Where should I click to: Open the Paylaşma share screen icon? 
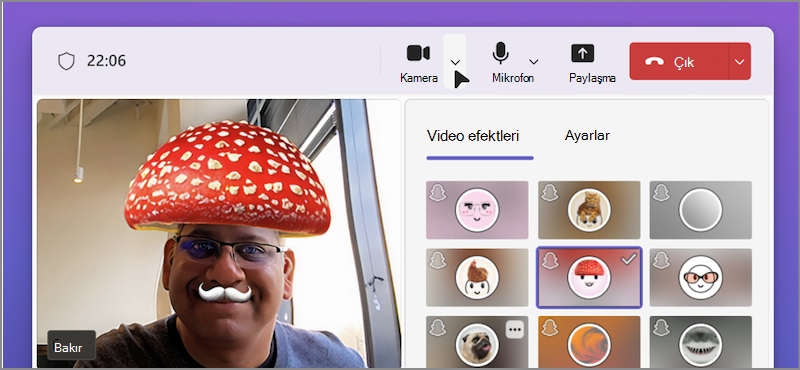[x=583, y=53]
